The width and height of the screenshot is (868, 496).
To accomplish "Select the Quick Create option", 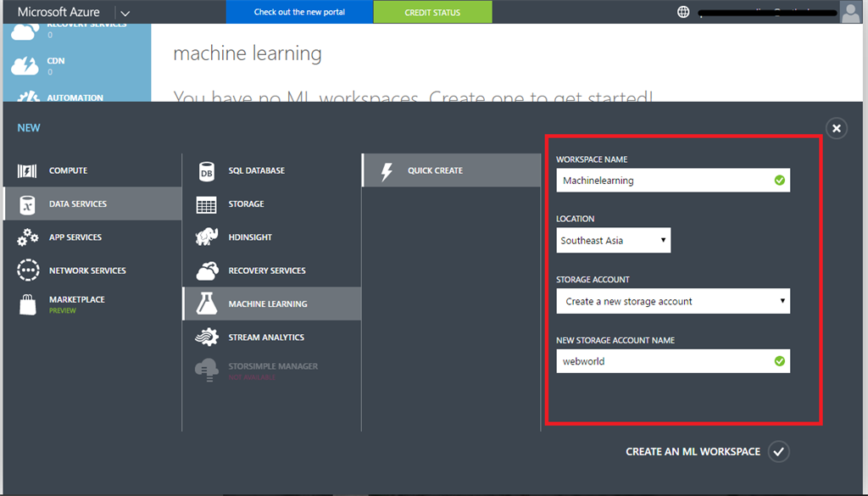I will (x=451, y=170).
